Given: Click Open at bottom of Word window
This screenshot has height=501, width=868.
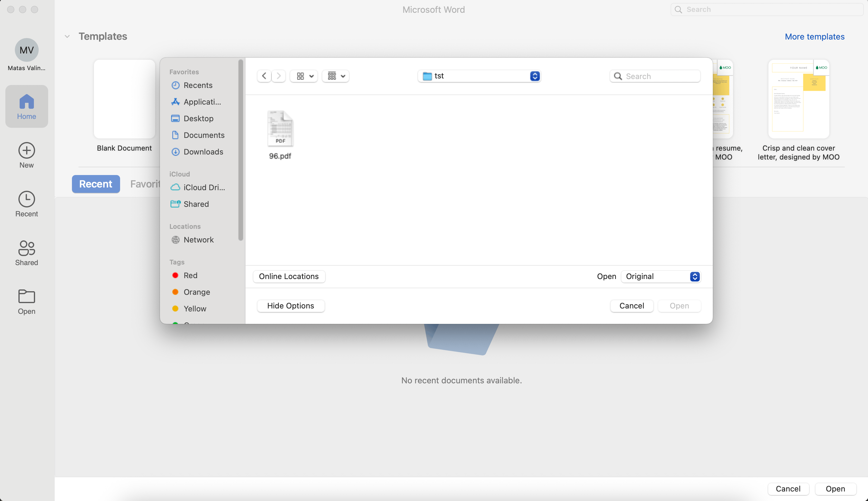Looking at the screenshot, I should coord(835,489).
